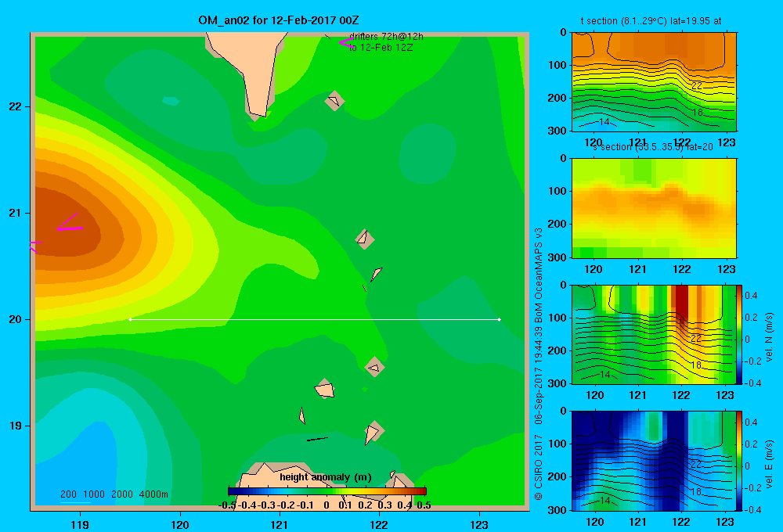Image resolution: width=783 pixels, height=532 pixels.
Task: Click the vel. E color scale bar
Action: [739, 461]
